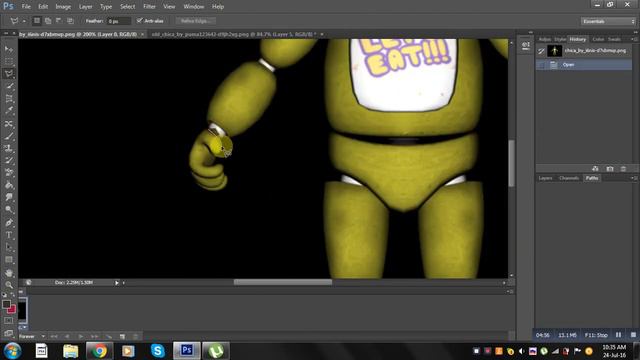Open the Image menu
Image resolution: width=640 pixels, height=360 pixels.
tap(63, 7)
